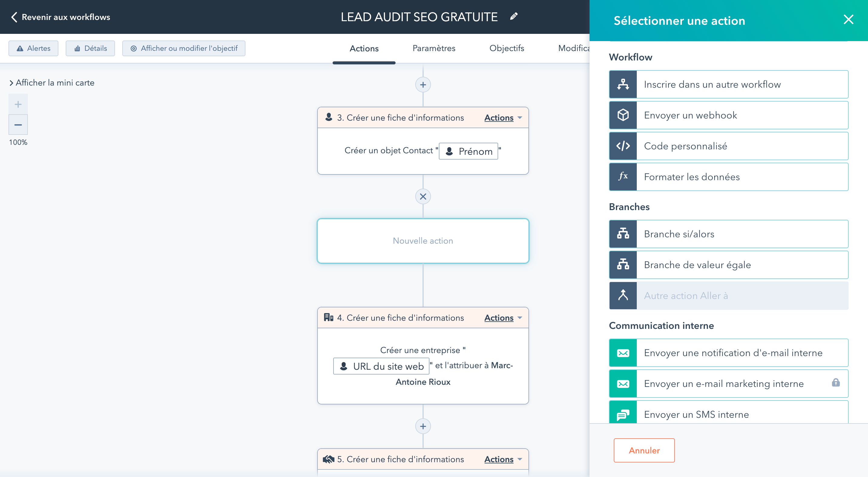Open Afficher ou modifier l'objectif

coord(183,48)
